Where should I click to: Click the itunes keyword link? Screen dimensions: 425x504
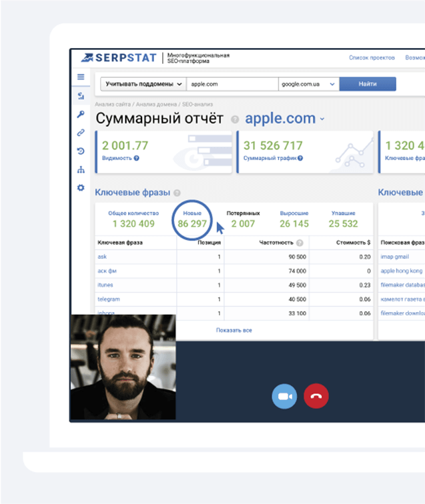(106, 285)
